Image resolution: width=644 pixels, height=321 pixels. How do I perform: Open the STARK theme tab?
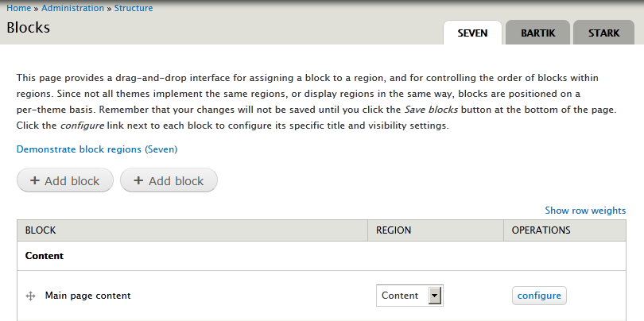click(603, 33)
